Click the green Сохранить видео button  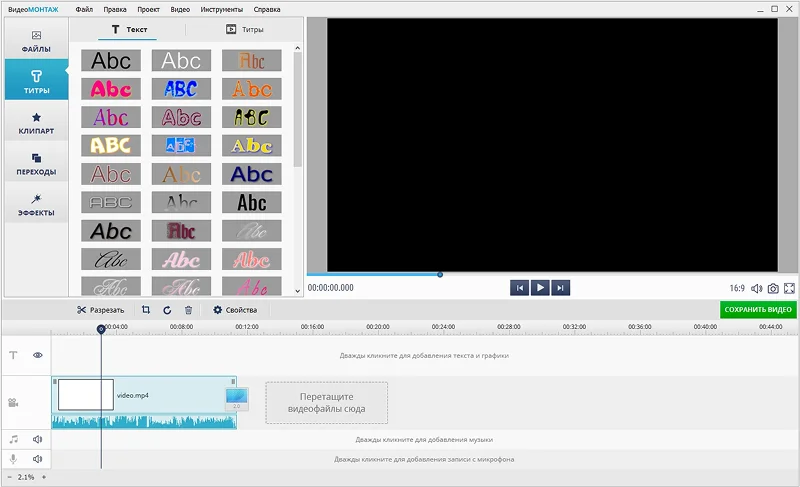click(758, 310)
